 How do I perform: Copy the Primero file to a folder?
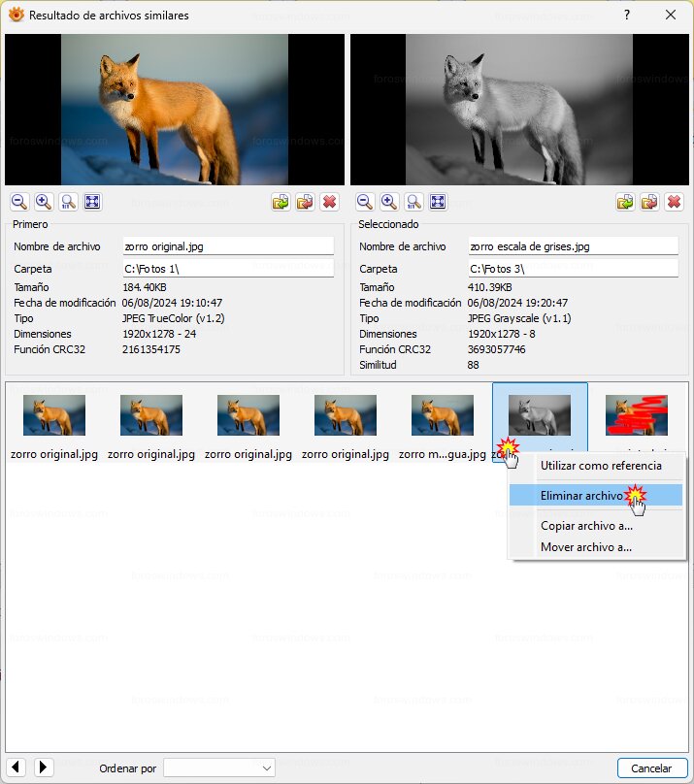click(281, 202)
